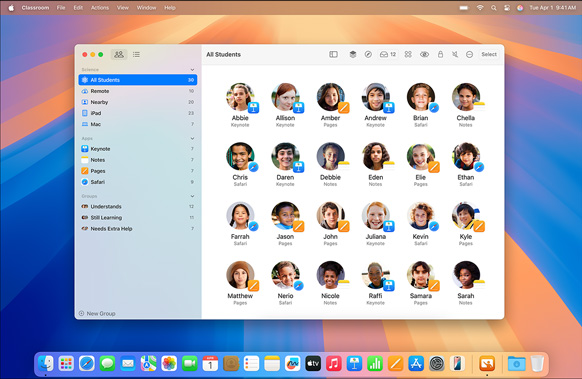The image size is (582, 379).
Task: Click the four-squares grid toolbar icon
Action: point(408,55)
